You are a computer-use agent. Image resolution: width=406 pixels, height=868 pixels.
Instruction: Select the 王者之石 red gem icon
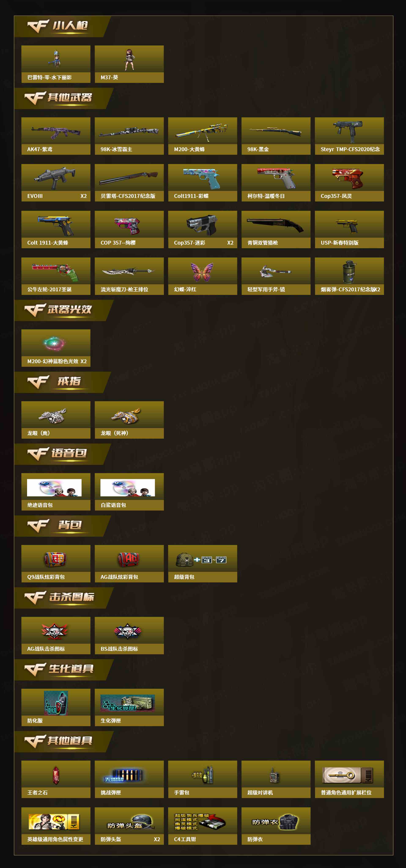pos(56,775)
